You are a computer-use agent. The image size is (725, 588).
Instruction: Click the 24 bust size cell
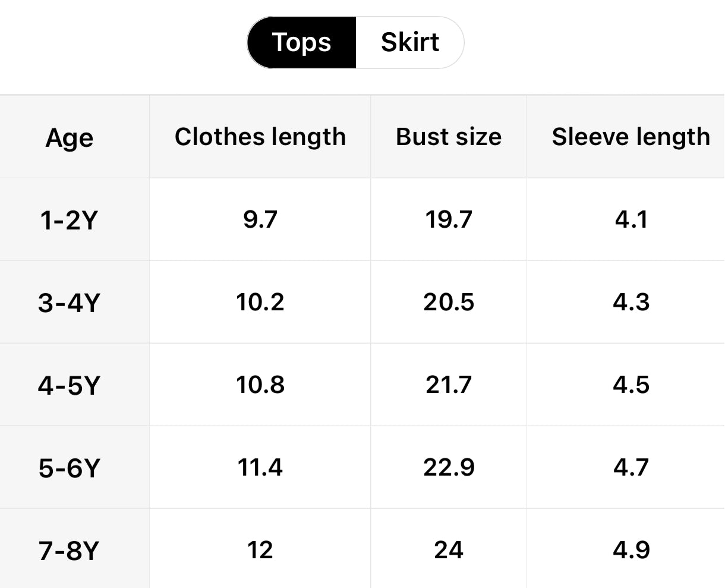click(449, 550)
